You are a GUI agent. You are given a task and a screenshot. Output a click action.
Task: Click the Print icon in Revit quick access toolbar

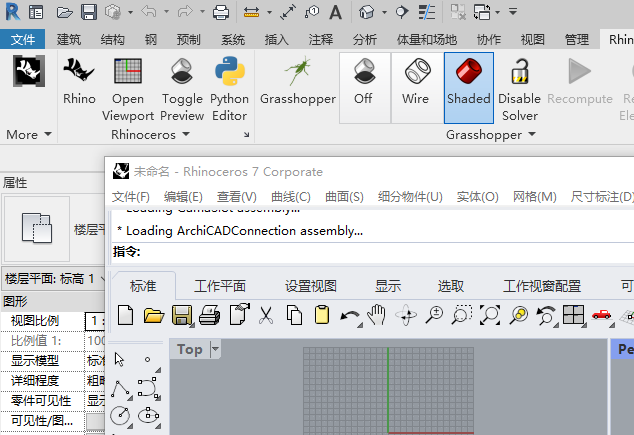point(221,12)
